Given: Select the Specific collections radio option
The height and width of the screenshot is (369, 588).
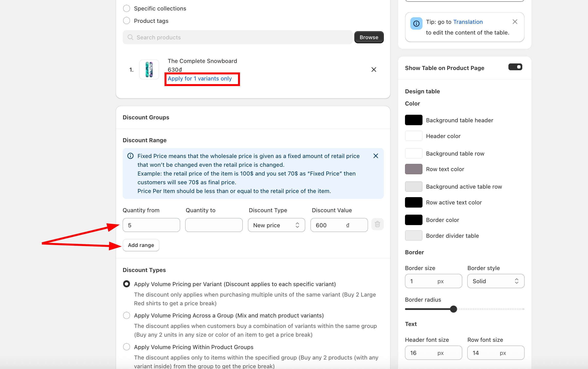Looking at the screenshot, I should 127,9.
